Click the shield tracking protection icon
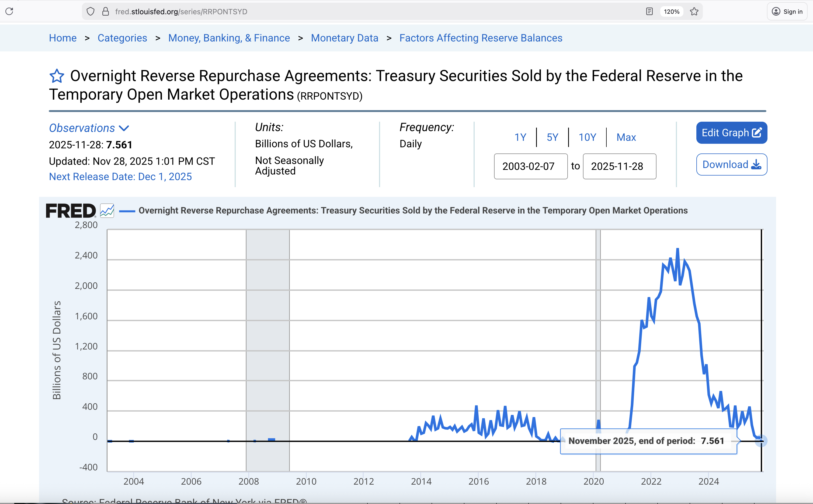This screenshot has width=813, height=504. 90,12
